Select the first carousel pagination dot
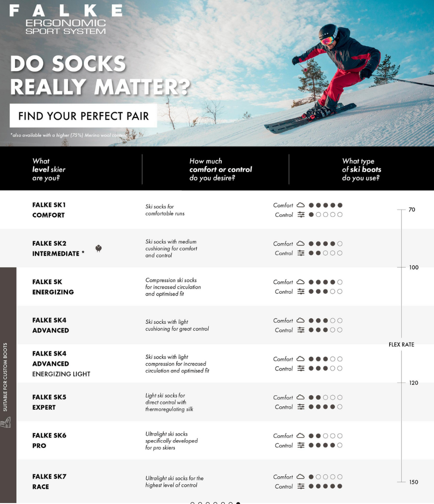The image size is (434, 504). pos(192,503)
